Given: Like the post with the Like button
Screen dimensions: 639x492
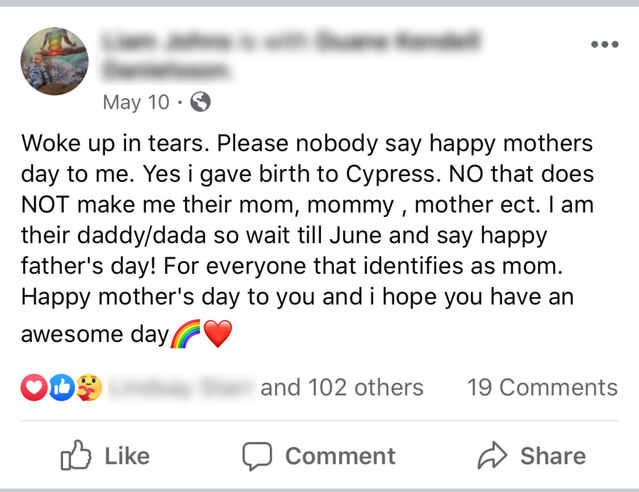Looking at the screenshot, I should pos(105,457).
